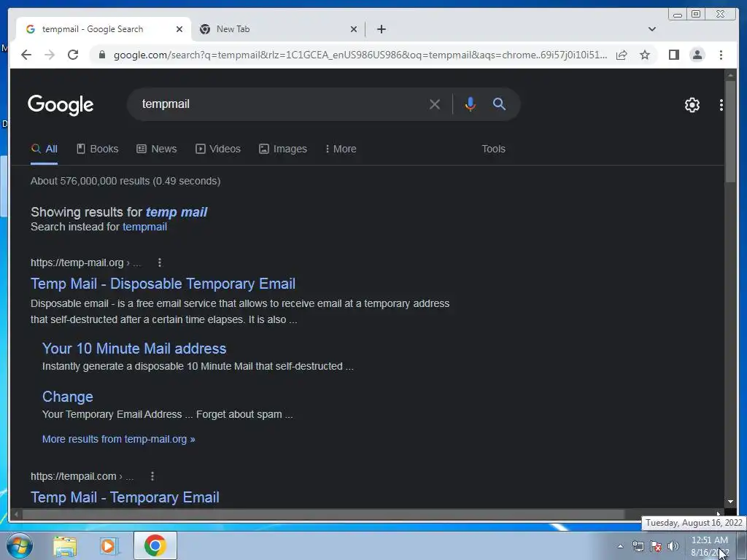Image resolution: width=747 pixels, height=560 pixels.
Task: Start search by voice microphone
Action: coord(470,104)
